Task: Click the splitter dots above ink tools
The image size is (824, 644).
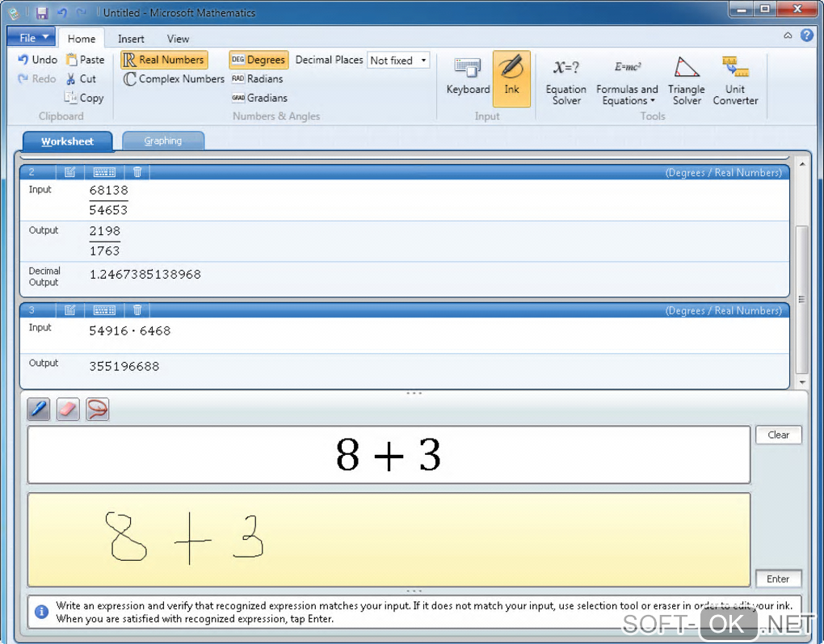Action: pos(414,394)
